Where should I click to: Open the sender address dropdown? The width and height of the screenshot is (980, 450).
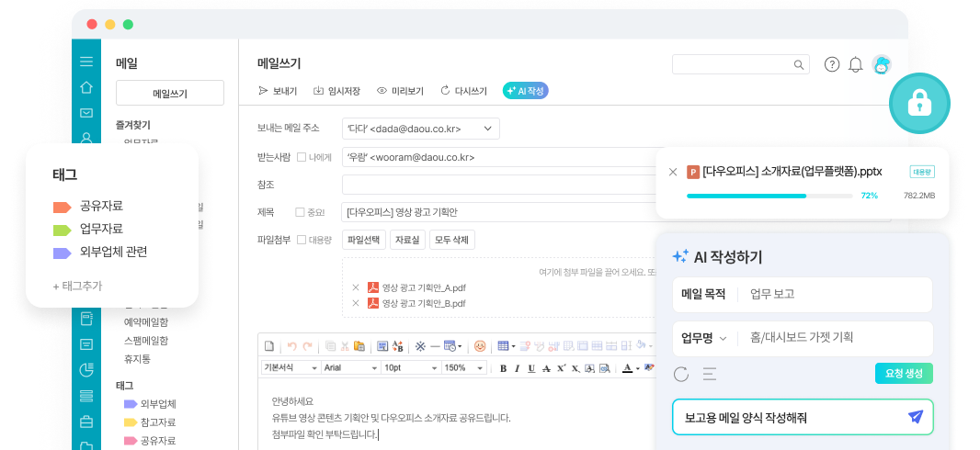(421, 129)
